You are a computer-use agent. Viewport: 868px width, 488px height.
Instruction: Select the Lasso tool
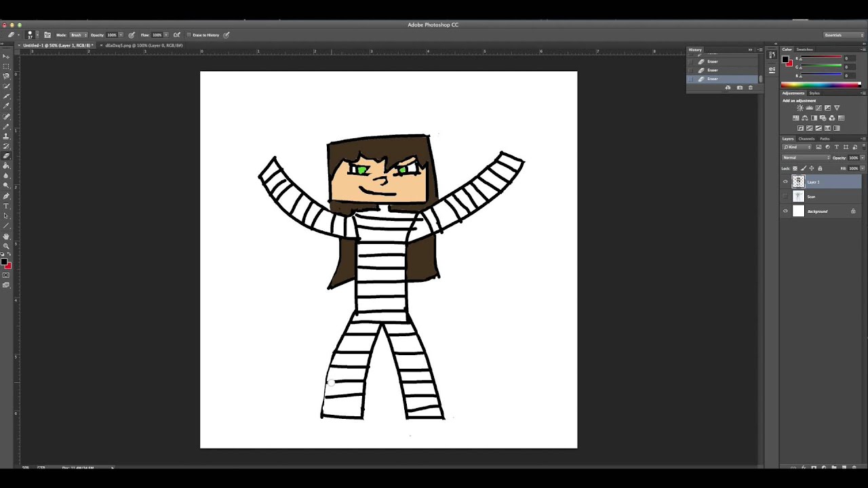click(x=6, y=76)
